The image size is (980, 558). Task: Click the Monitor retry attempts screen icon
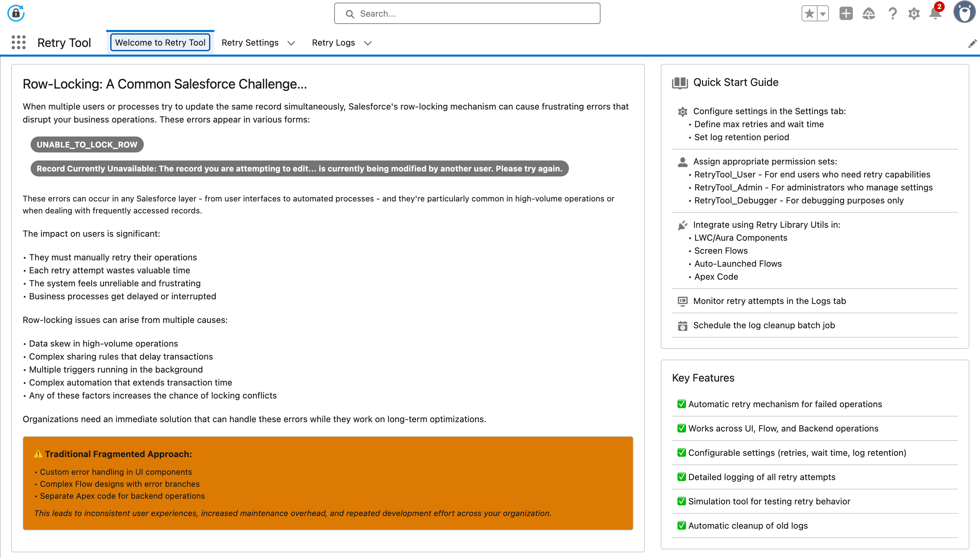coord(682,301)
